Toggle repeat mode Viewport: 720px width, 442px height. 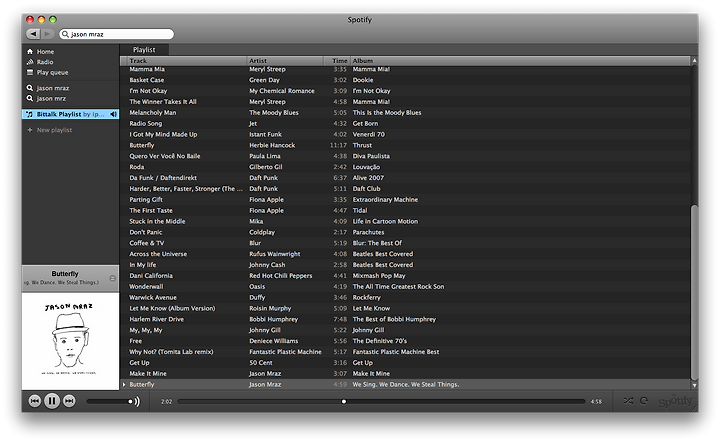(x=644, y=401)
